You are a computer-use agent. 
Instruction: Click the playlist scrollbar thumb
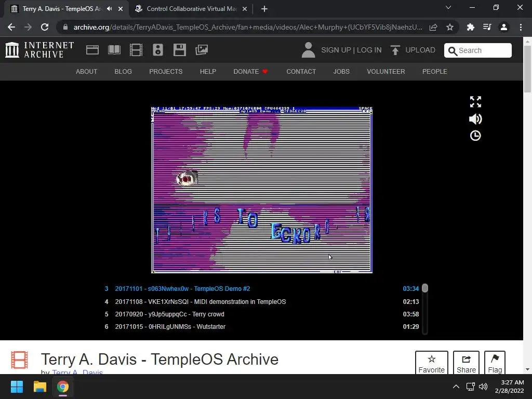pyautogui.click(x=425, y=288)
